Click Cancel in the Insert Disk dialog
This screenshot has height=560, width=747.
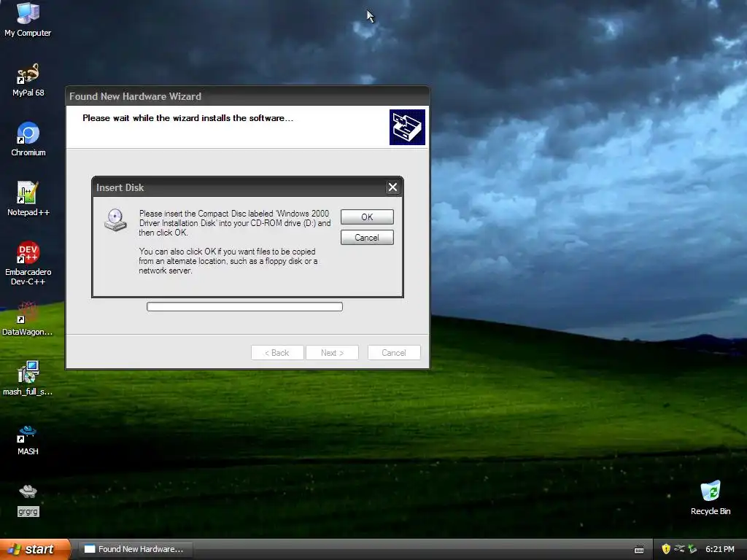click(x=367, y=237)
